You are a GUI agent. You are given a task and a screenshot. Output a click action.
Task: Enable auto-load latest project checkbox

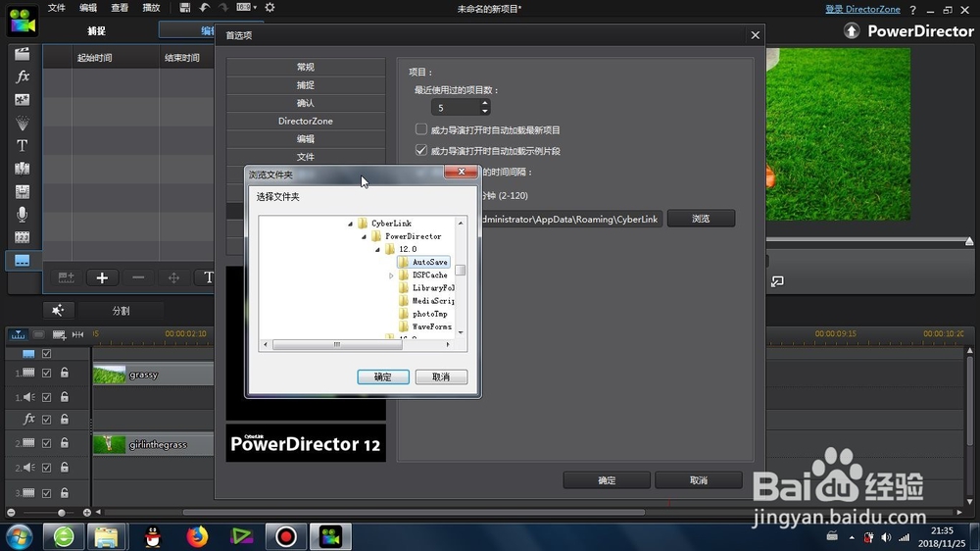tap(421, 129)
